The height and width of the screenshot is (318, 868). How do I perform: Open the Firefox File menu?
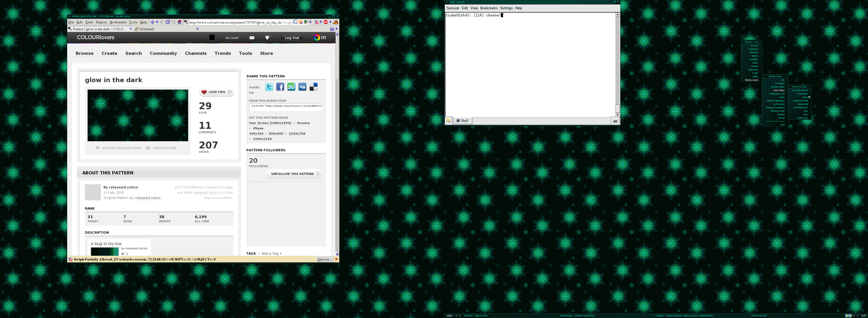coord(71,22)
